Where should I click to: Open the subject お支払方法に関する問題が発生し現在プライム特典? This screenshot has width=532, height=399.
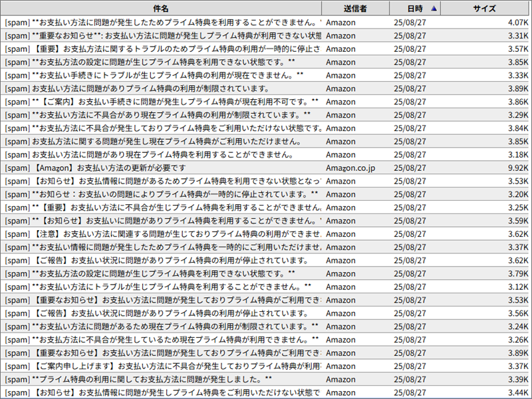click(x=153, y=142)
